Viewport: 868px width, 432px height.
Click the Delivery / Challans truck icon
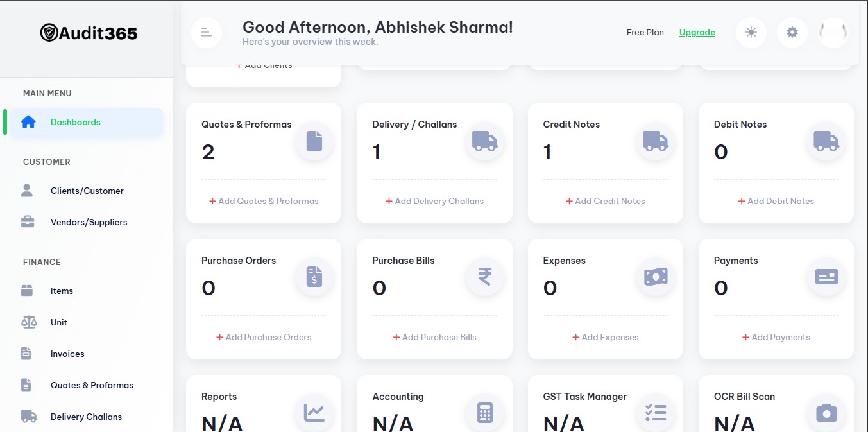(x=485, y=141)
